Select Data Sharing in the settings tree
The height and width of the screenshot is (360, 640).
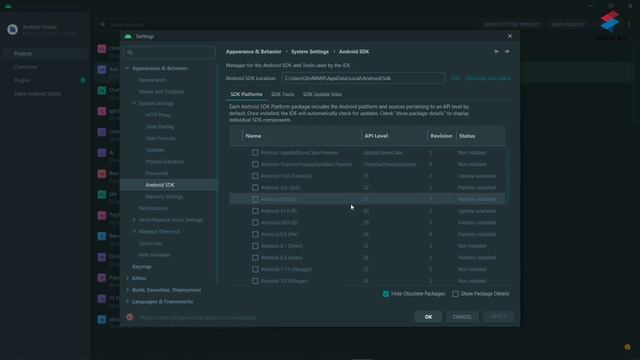point(160,127)
